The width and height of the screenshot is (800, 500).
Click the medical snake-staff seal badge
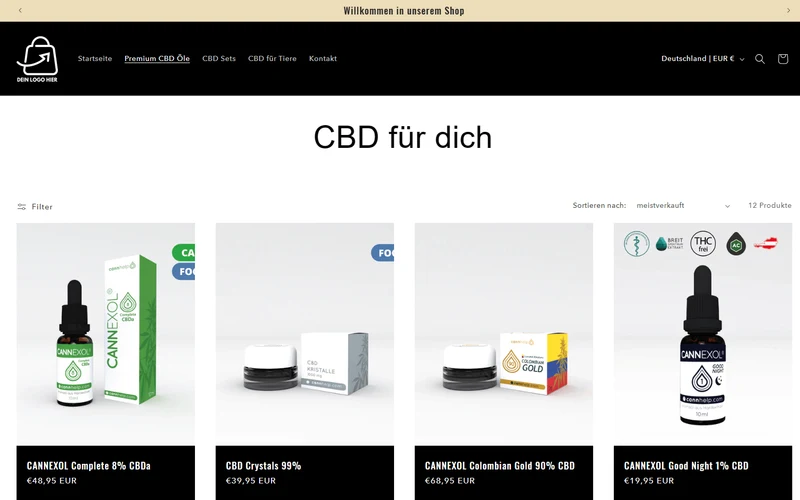(637, 243)
